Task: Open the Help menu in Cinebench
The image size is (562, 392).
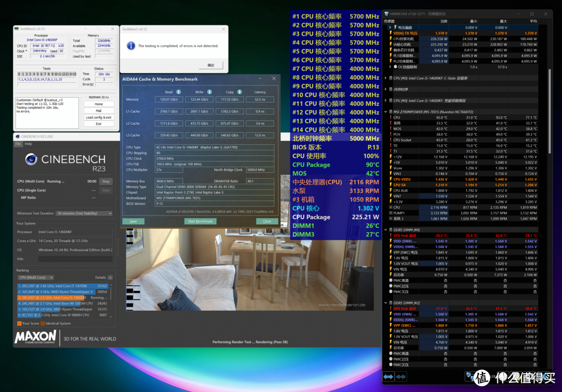Action: pos(28,144)
